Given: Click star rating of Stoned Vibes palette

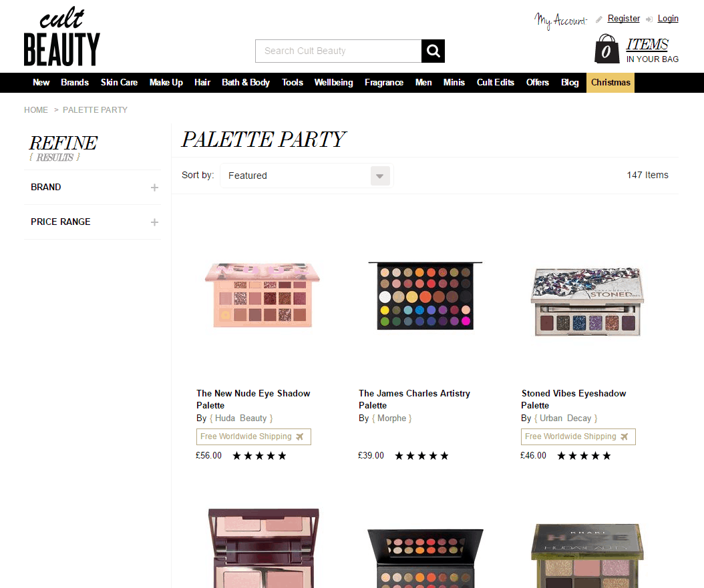Looking at the screenshot, I should pyautogui.click(x=584, y=456).
